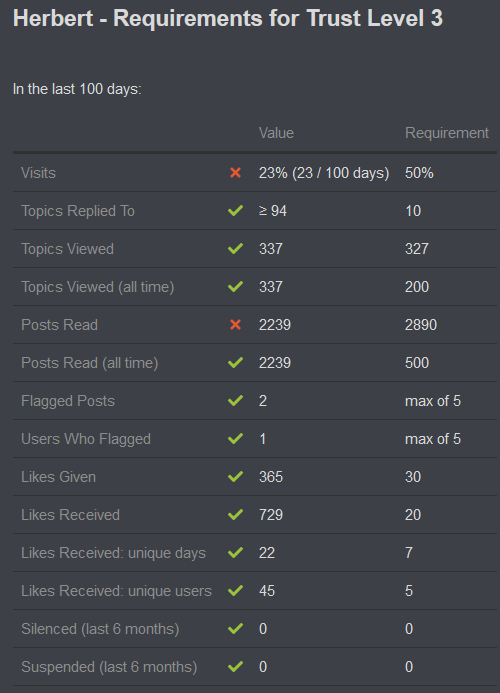Click the Likes Received: unique days label

[x=114, y=553]
